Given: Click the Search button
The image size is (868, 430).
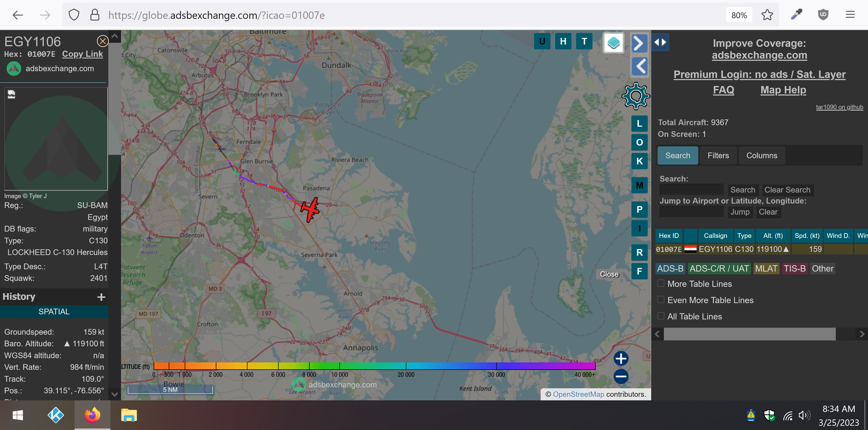Looking at the screenshot, I should point(743,190).
